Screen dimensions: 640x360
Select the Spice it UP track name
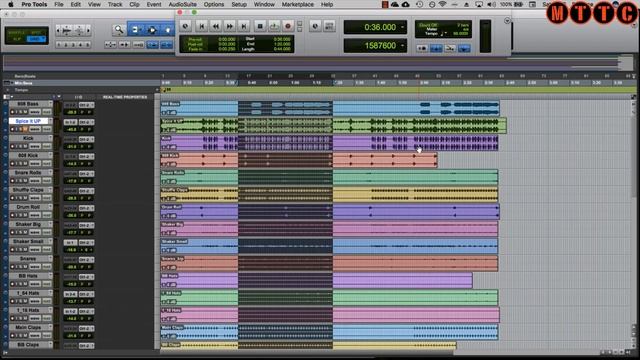pos(28,121)
